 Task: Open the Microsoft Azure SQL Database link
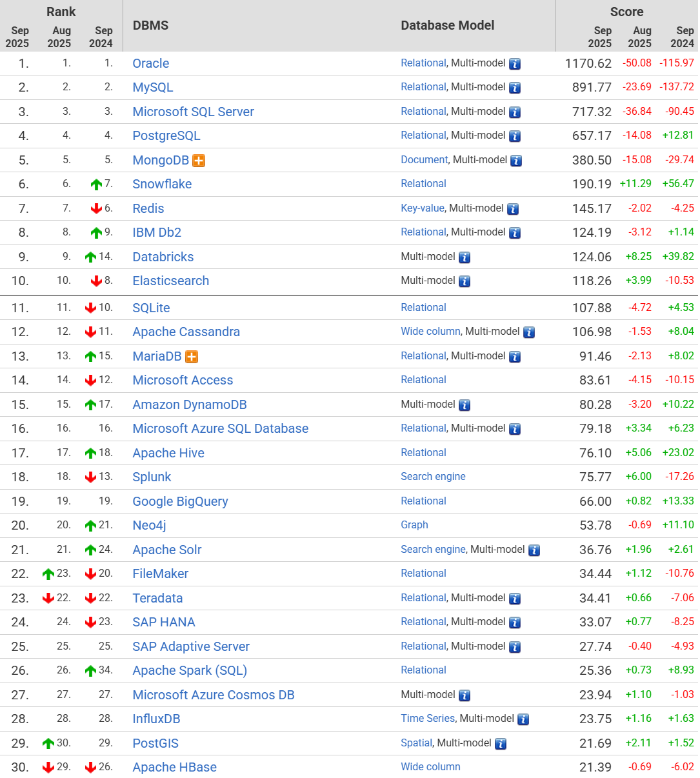(221, 428)
